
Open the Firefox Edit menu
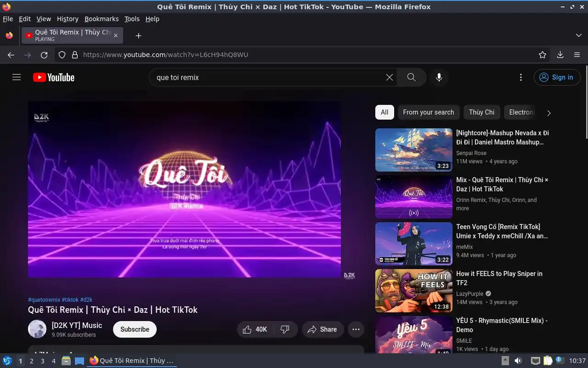25,19
